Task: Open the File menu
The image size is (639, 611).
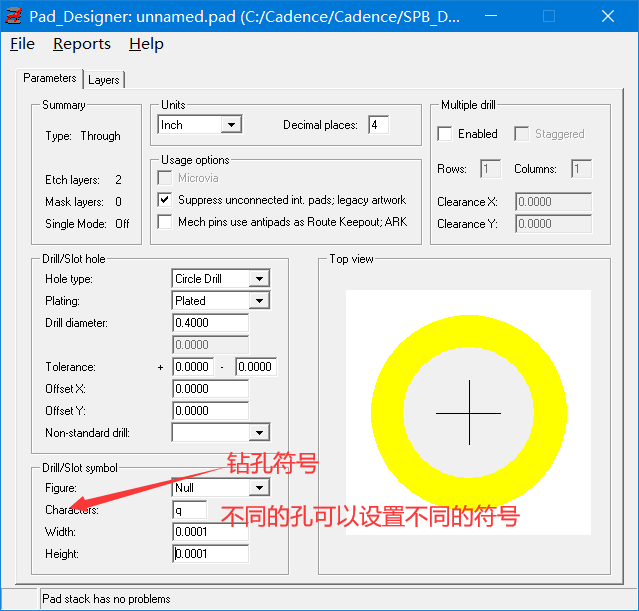Action: [22, 44]
